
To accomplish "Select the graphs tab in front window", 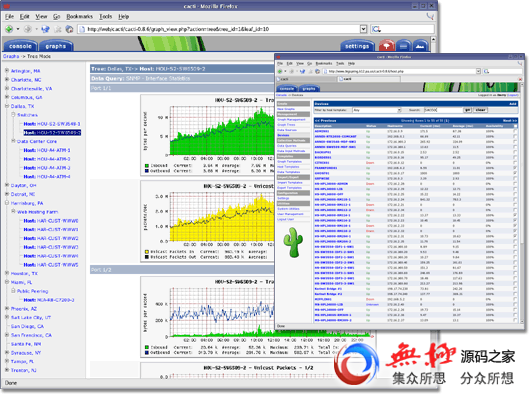I will [x=309, y=89].
